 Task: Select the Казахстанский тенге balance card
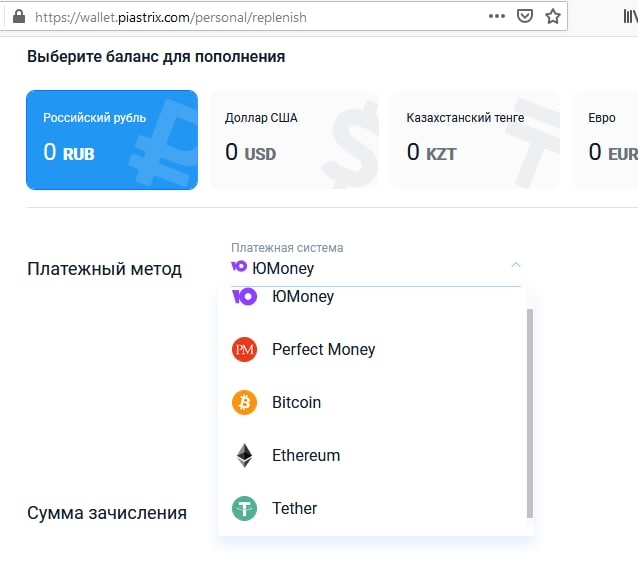[x=475, y=140]
